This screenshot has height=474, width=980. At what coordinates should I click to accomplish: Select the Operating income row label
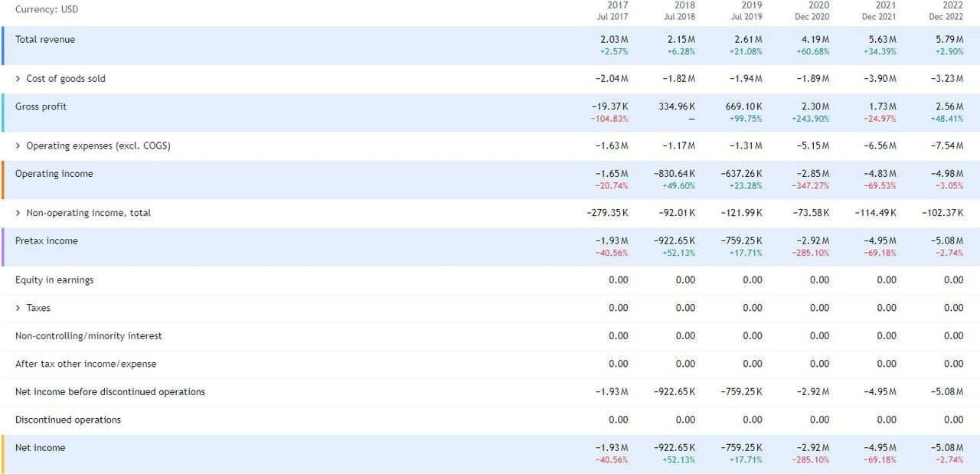[54, 174]
